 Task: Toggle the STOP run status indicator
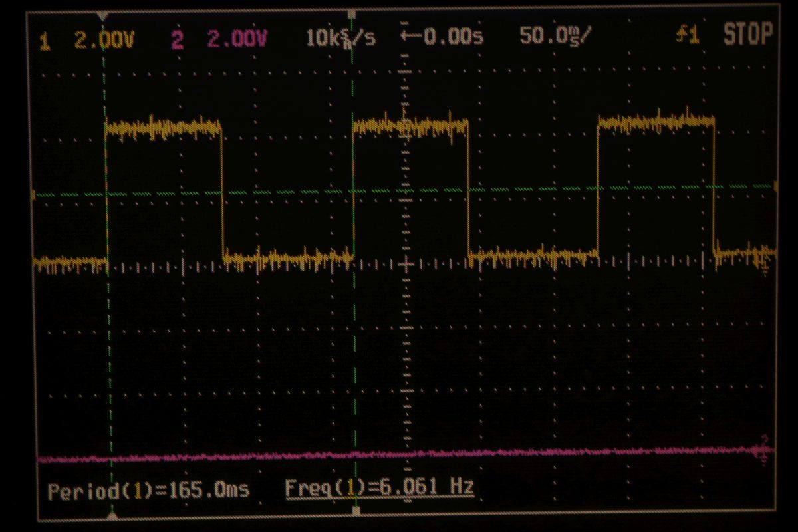(748, 35)
